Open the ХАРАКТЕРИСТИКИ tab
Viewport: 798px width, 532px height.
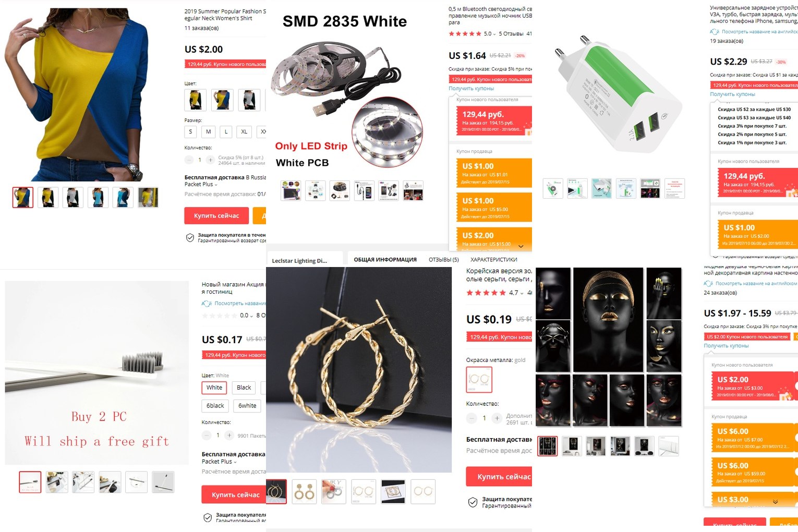[493, 260]
